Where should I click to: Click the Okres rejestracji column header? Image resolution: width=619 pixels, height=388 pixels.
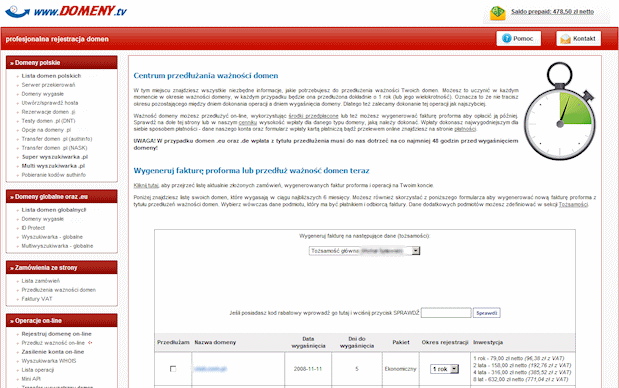445,342
